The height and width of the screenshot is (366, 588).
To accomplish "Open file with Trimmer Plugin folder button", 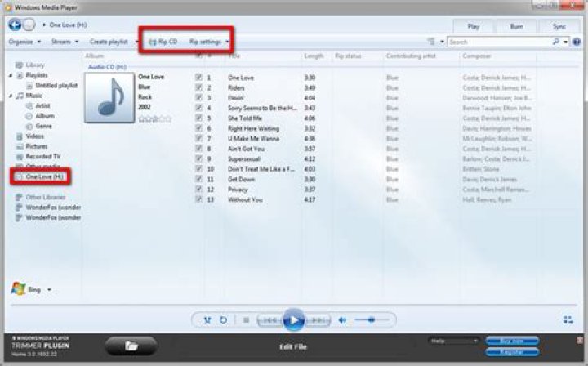I will (131, 346).
